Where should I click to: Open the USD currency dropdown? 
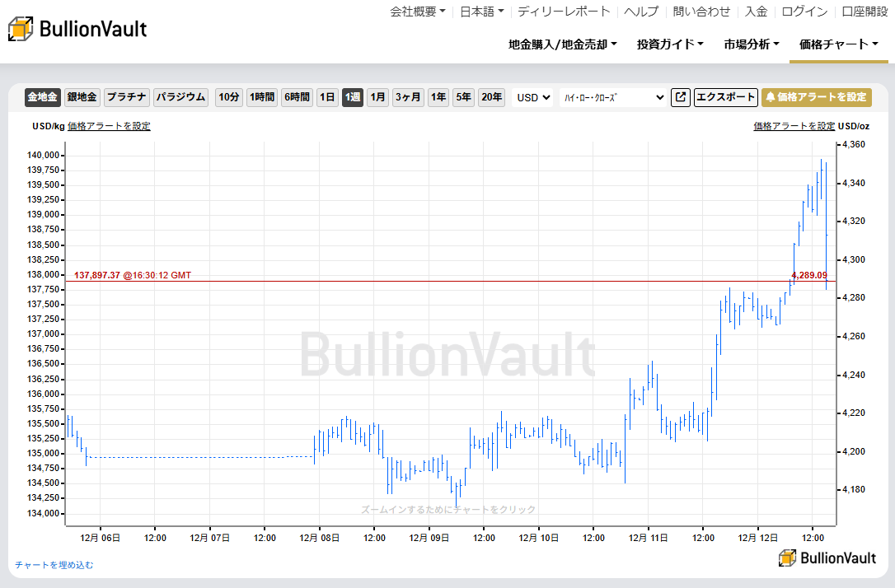coord(532,97)
